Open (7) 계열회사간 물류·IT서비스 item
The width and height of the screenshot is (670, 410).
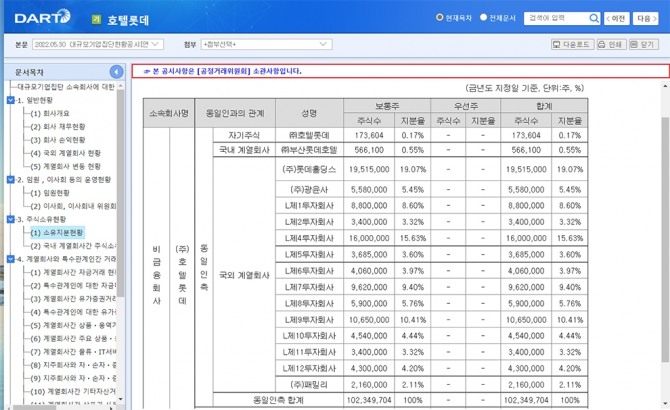73,352
